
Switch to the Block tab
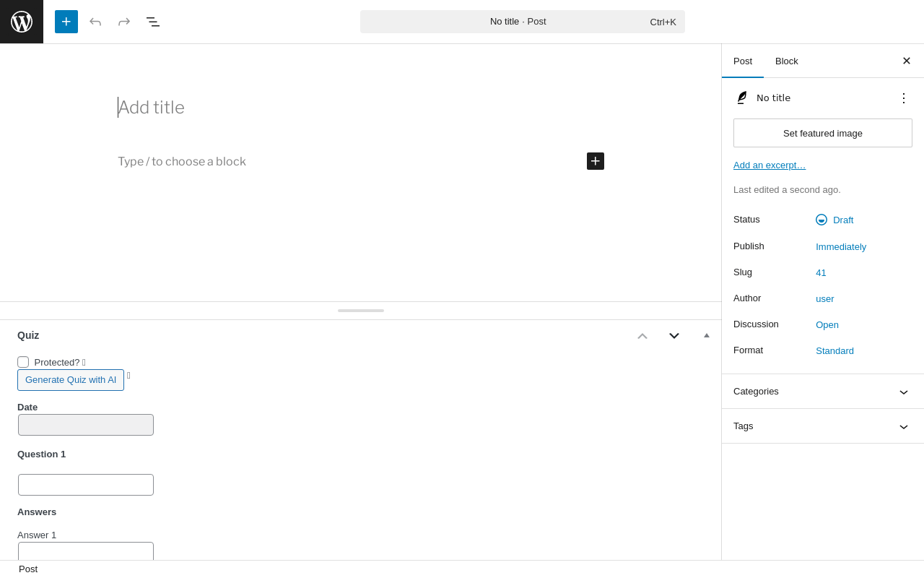click(x=787, y=61)
